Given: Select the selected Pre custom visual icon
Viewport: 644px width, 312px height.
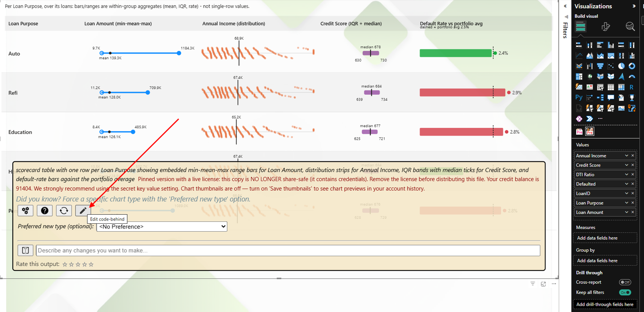Looking at the screenshot, I should click(x=590, y=131).
